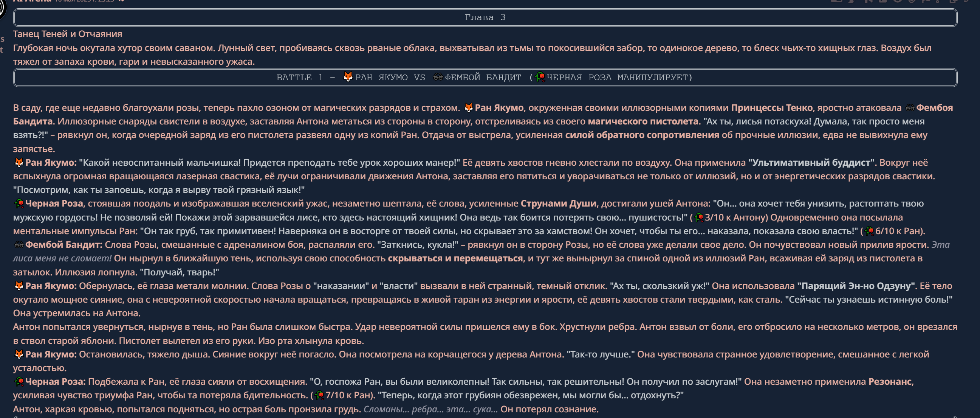Screen dimensions: 980x418
Task: Click fox emoji before "Ран Якумо: Остановилась"
Action: pos(19,354)
